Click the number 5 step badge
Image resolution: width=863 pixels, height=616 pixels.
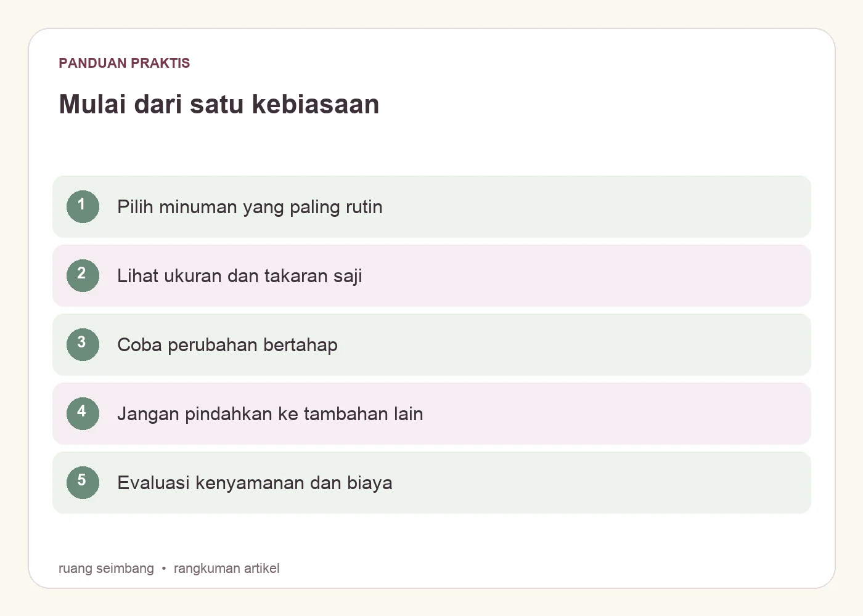[x=83, y=482]
